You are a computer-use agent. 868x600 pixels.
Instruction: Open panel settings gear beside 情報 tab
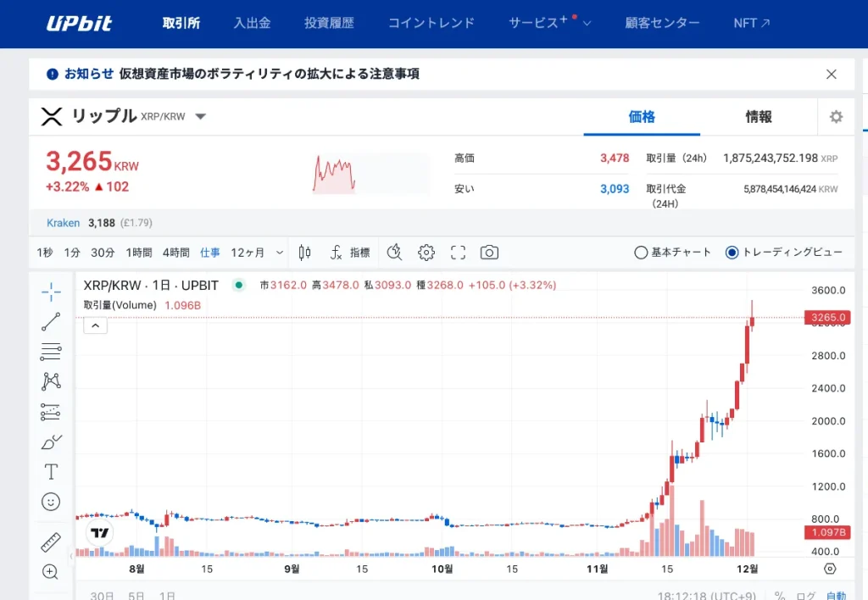836,117
